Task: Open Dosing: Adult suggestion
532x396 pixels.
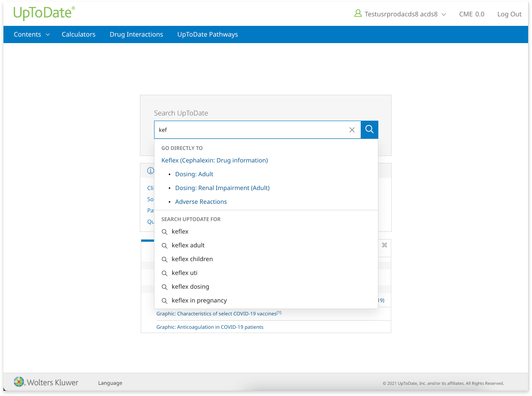Action: [194, 174]
